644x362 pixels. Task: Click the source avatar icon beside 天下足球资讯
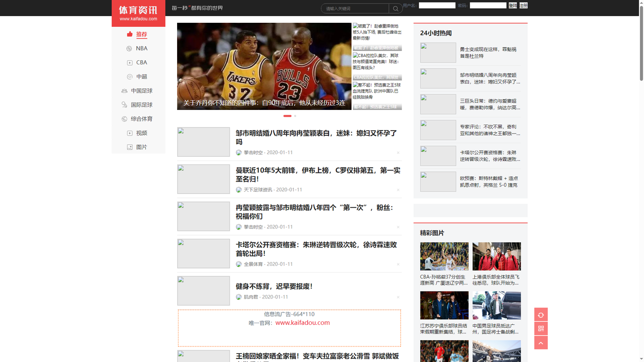point(239,189)
